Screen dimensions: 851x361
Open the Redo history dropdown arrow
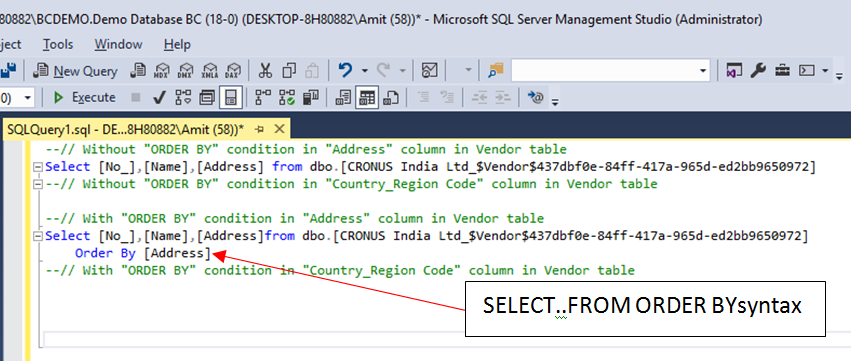(x=402, y=71)
